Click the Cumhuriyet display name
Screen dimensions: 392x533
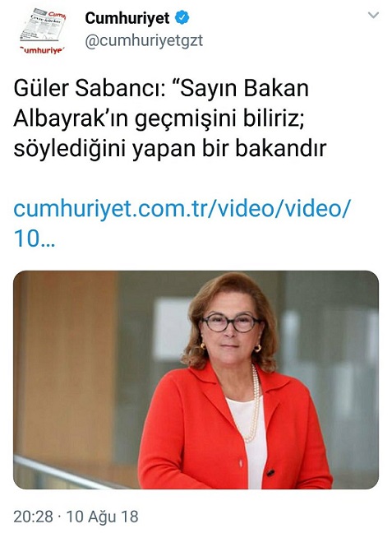pos(127,18)
